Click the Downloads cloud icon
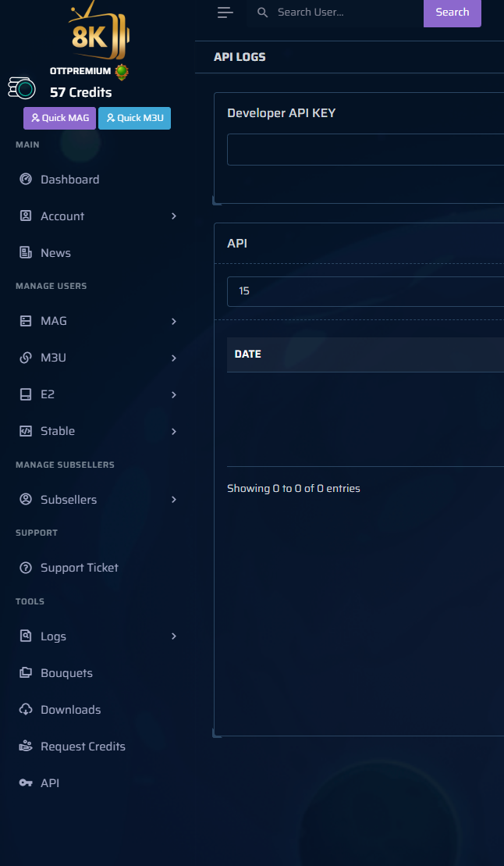This screenshot has height=866, width=504. 26,710
